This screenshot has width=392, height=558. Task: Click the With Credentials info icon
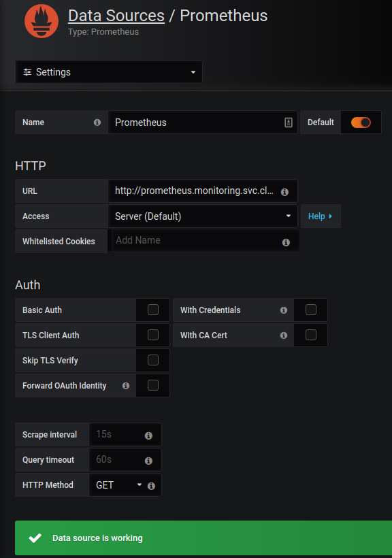pos(284,310)
